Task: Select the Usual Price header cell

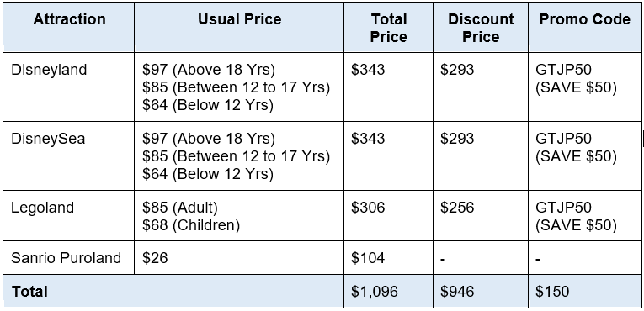Action: (239, 28)
